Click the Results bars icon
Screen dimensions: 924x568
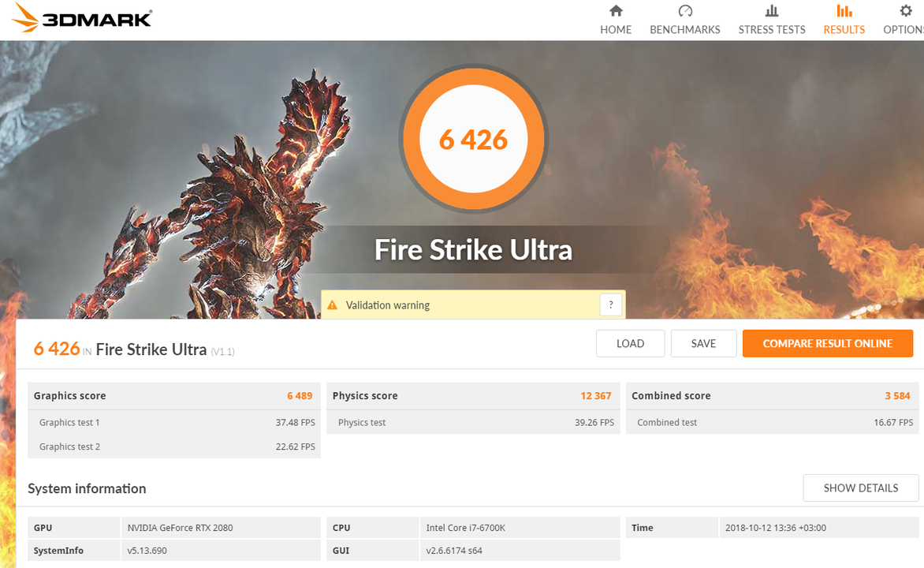[x=844, y=10]
